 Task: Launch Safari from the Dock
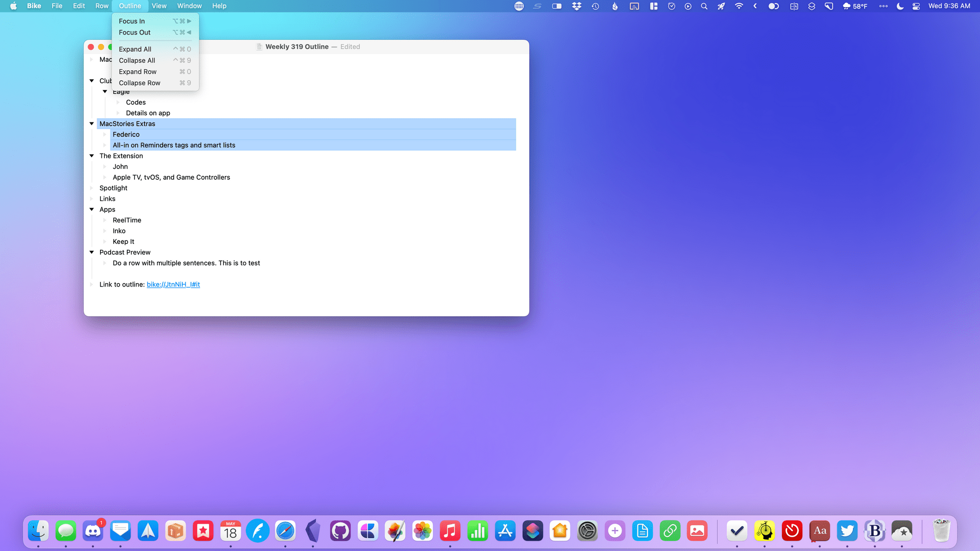click(285, 531)
